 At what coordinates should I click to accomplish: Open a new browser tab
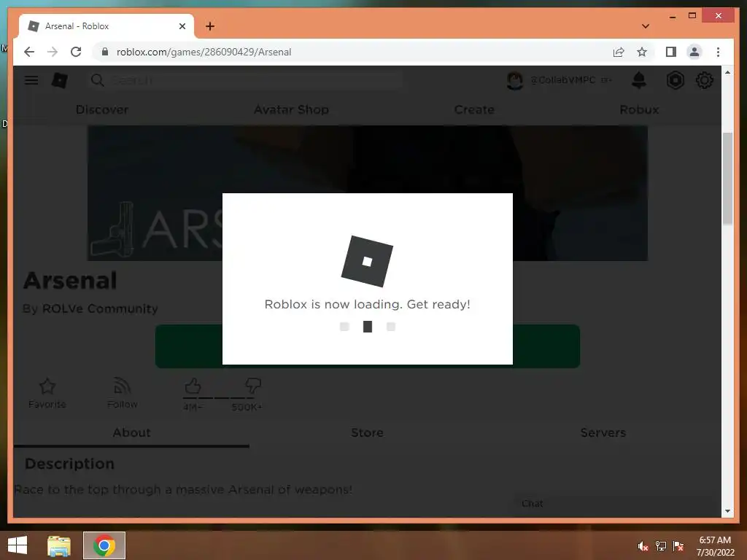pos(210,26)
